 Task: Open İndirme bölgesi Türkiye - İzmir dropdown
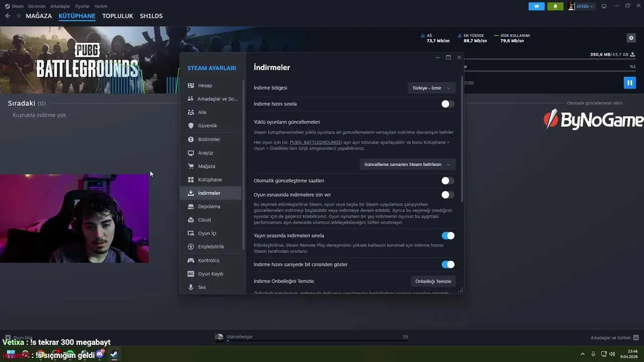(432, 88)
